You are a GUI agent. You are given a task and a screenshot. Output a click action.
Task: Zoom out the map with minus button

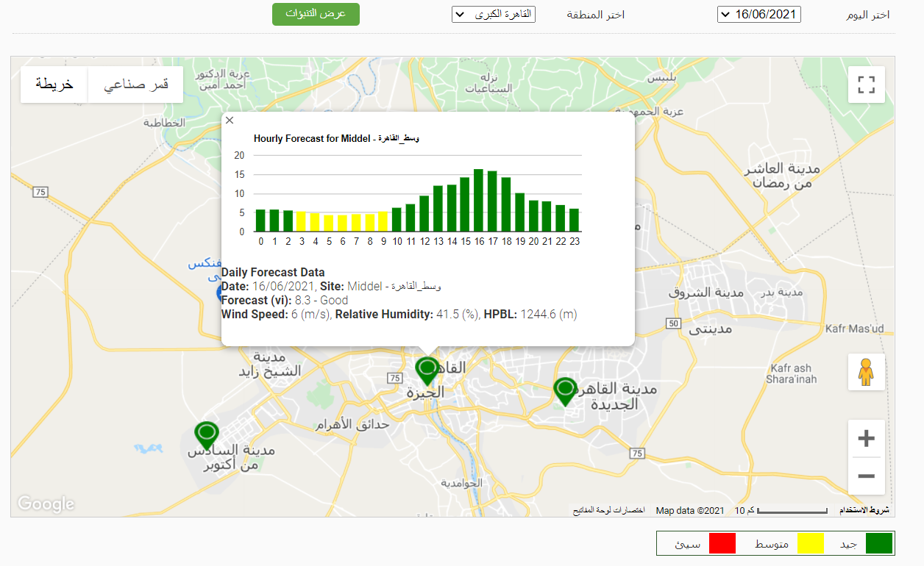pyautogui.click(x=866, y=476)
